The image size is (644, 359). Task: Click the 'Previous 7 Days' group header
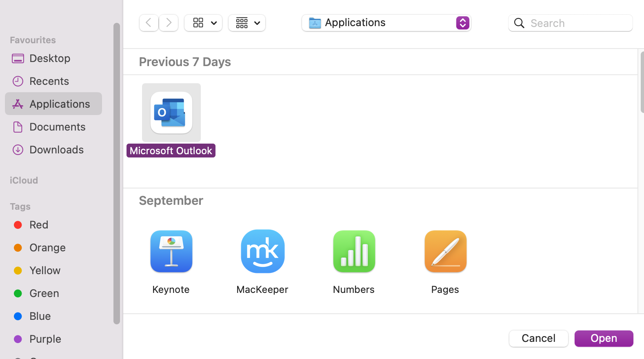click(x=185, y=62)
